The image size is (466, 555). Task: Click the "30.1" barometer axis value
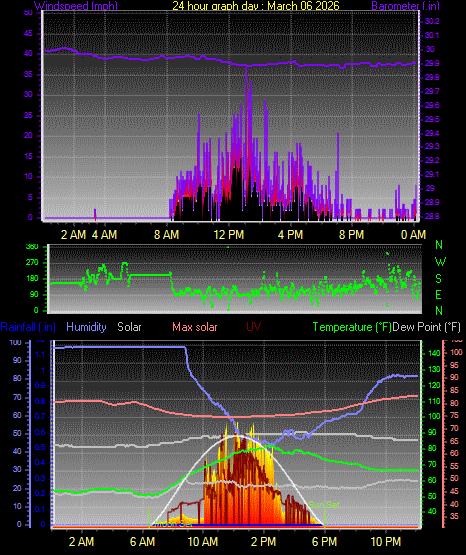(x=432, y=35)
